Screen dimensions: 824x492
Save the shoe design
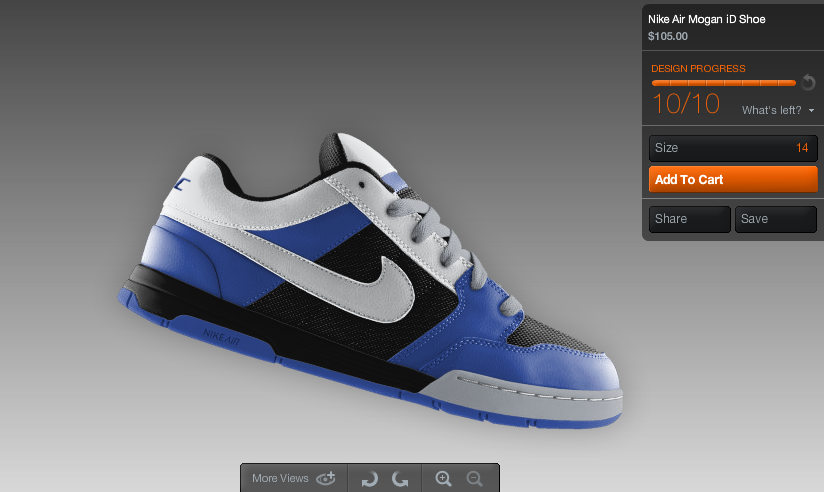click(x=776, y=219)
